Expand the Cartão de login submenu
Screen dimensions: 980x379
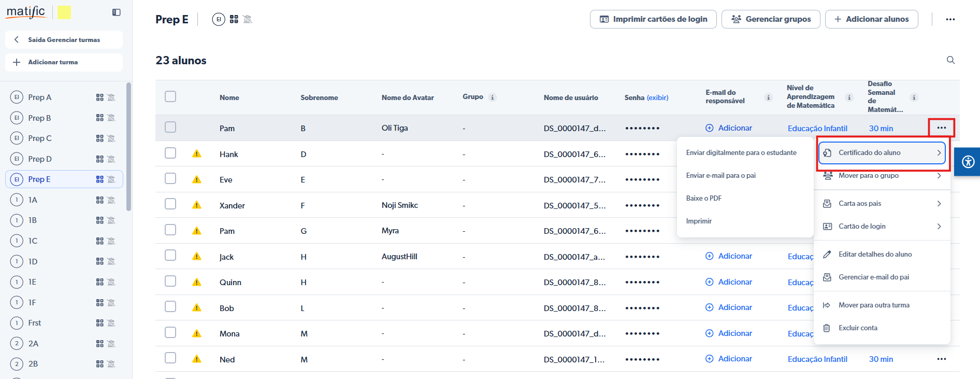coord(882,227)
